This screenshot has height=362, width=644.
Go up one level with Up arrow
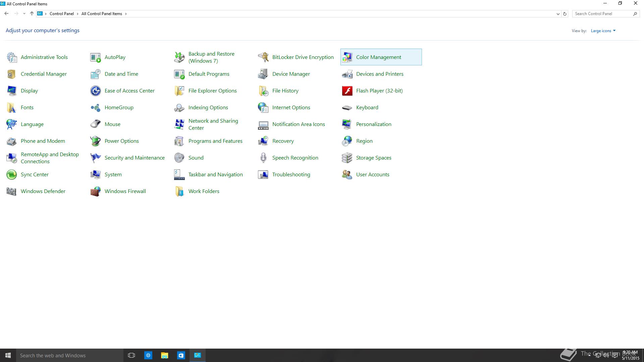click(32, 14)
